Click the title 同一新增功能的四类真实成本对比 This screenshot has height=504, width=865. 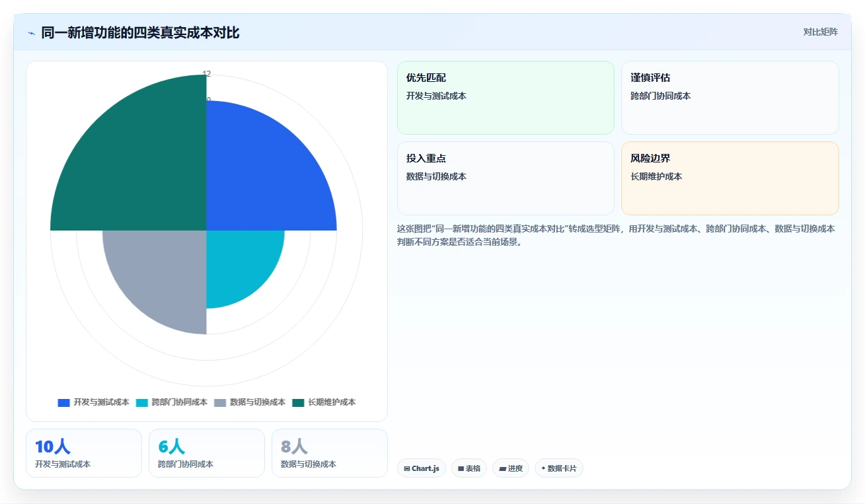click(140, 32)
